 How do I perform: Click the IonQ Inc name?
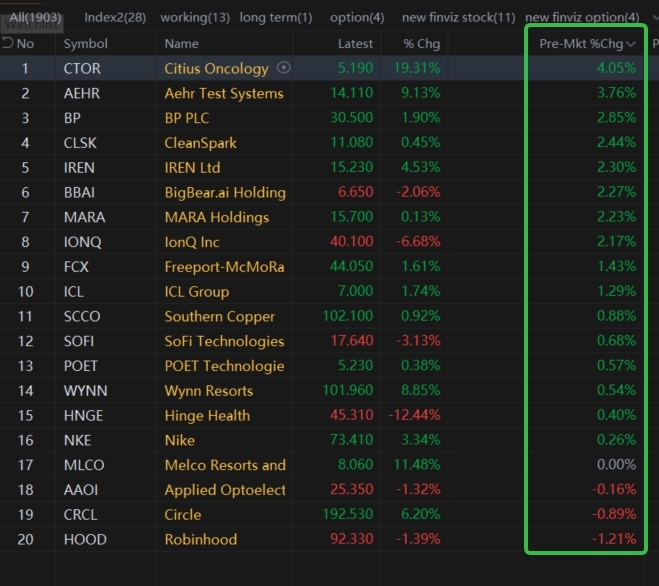pyautogui.click(x=192, y=242)
